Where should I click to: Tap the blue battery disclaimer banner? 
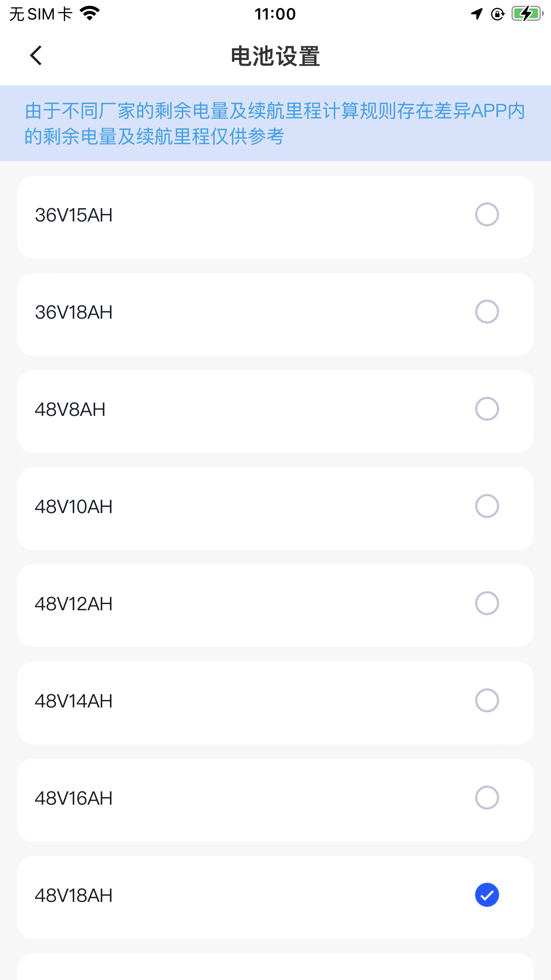pos(275,123)
